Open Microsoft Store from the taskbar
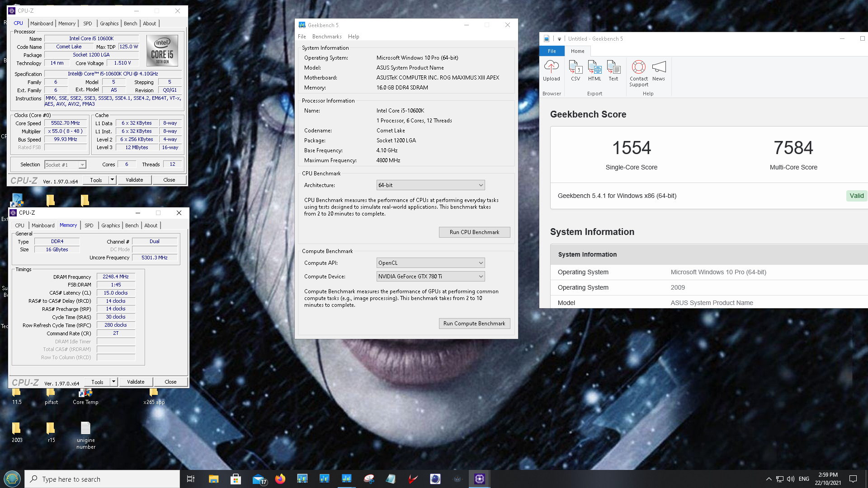The image size is (868, 488). tap(236, 479)
